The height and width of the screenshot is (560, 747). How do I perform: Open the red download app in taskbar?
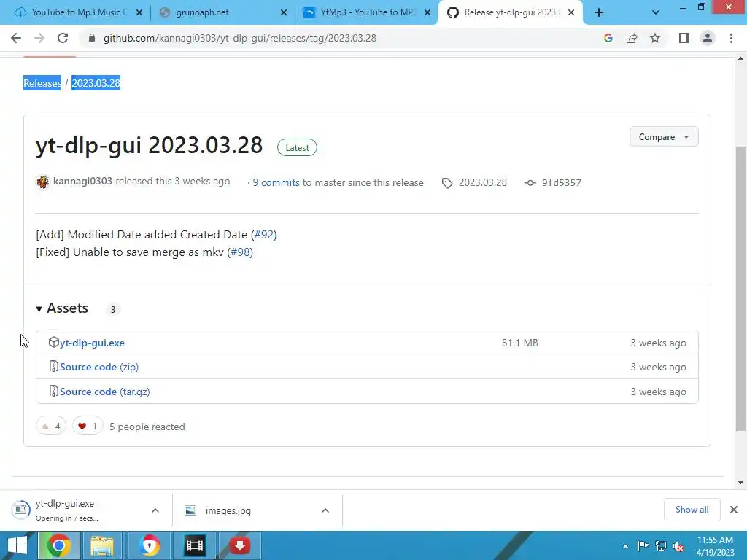239,545
